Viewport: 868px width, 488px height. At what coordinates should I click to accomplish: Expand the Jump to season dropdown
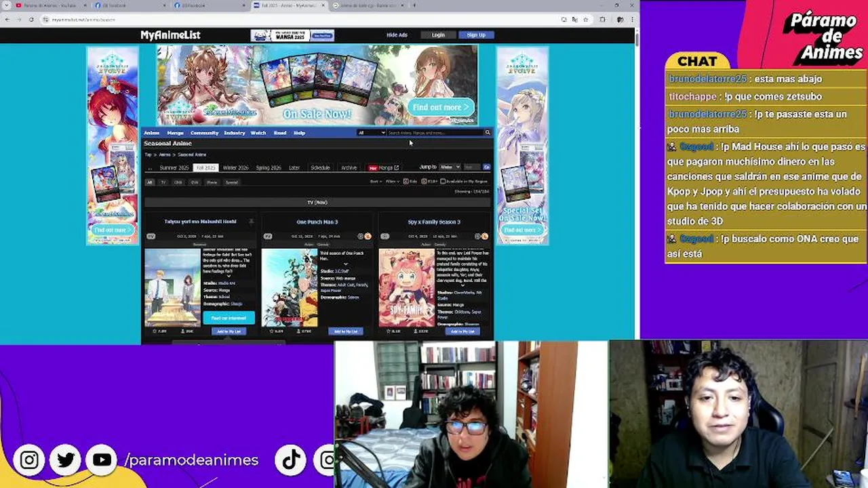[450, 167]
